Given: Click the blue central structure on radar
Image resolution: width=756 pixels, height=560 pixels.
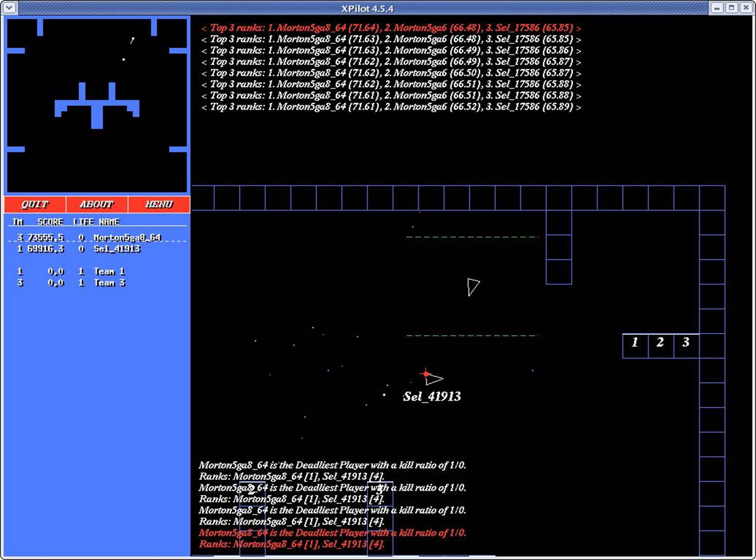Looking at the screenshot, I should [x=97, y=107].
